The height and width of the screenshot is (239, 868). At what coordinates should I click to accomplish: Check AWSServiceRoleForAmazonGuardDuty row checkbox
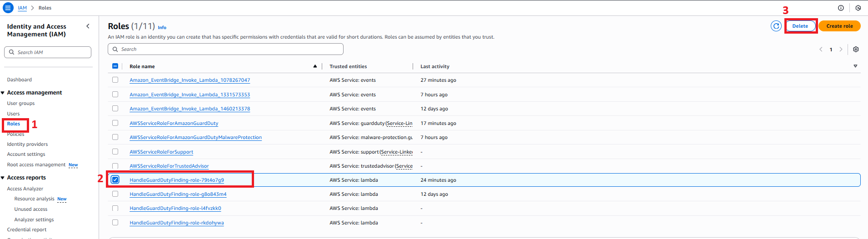tap(115, 123)
